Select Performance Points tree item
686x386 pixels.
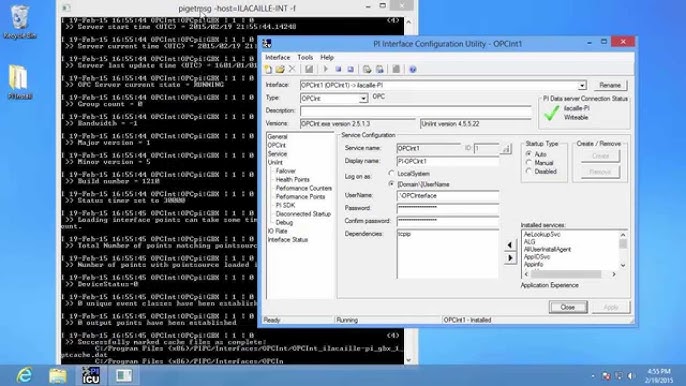(x=300, y=197)
